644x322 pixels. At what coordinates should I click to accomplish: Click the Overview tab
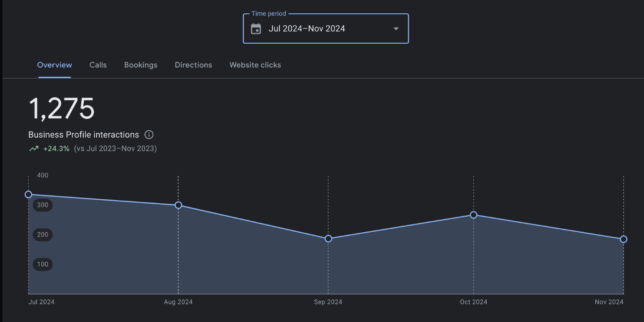[54, 65]
